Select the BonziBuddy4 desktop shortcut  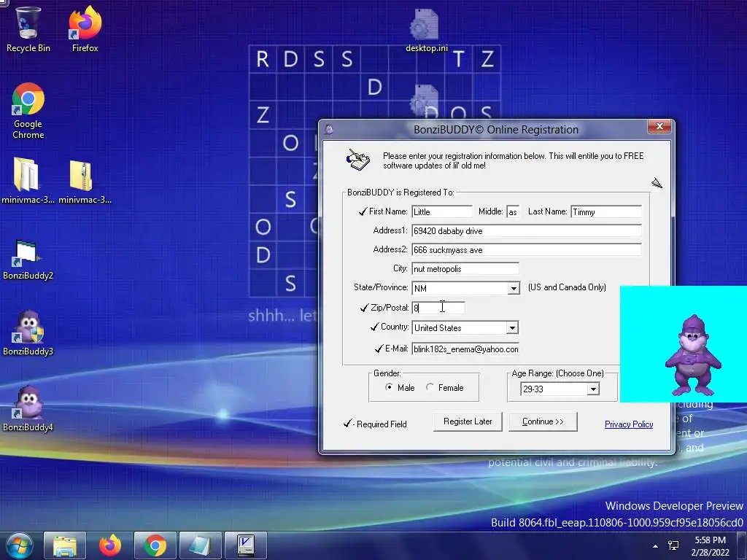pos(28,410)
